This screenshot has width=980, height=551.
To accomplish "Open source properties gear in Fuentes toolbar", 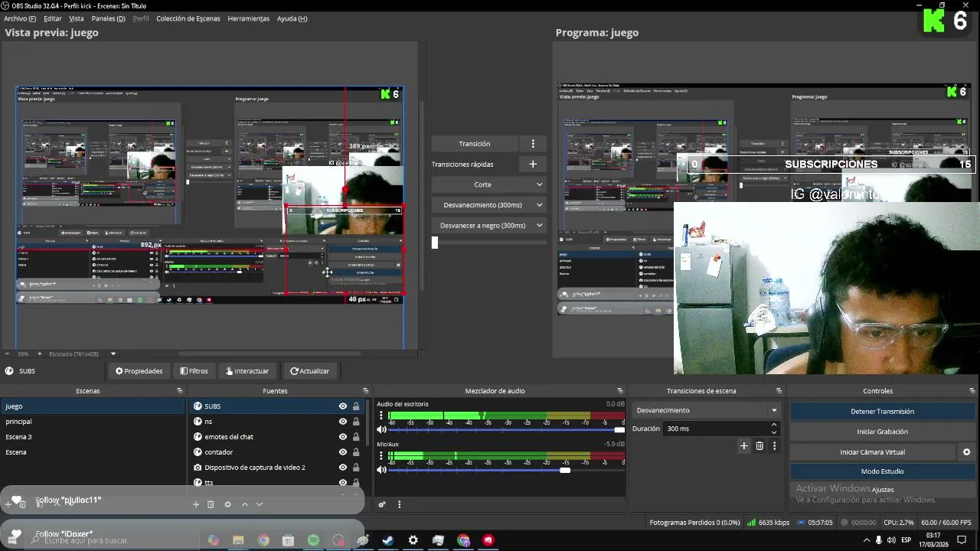I will (227, 504).
